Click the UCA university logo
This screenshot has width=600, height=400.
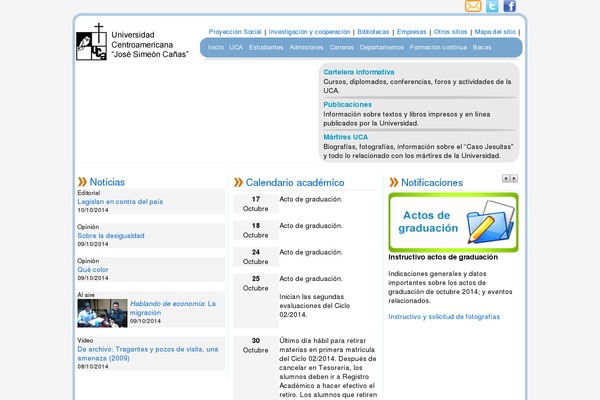pos(91,42)
